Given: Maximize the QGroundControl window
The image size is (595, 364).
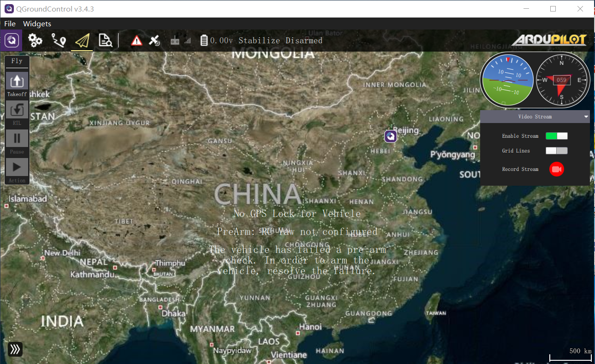Looking at the screenshot, I should 553,9.
